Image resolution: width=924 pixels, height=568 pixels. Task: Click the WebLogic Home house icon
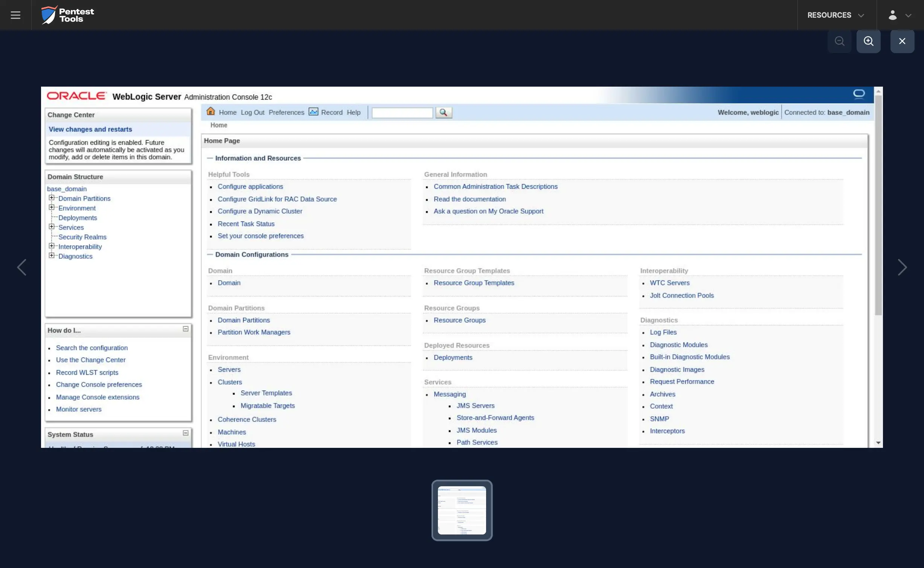(211, 111)
